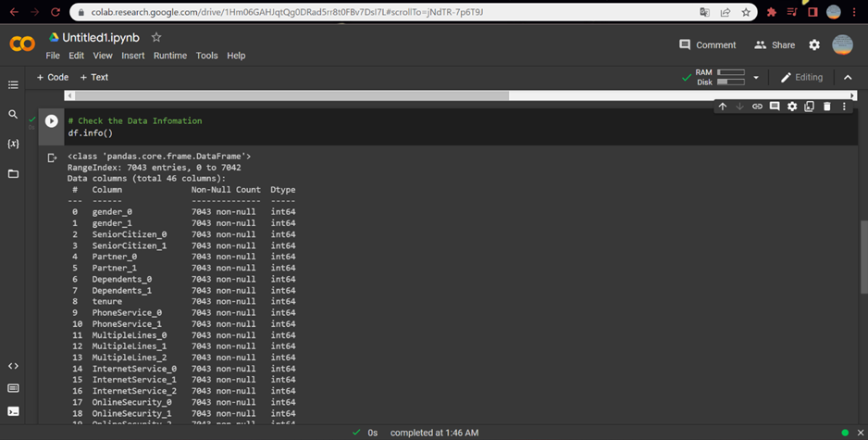
Task: Open the Files folder panel
Action: [13, 174]
